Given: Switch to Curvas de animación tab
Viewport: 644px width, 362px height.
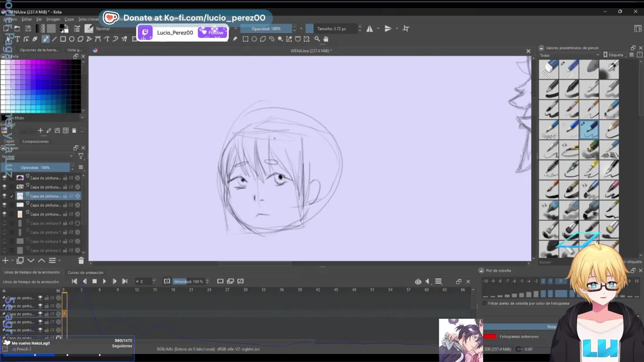Looking at the screenshot, I should [86, 273].
